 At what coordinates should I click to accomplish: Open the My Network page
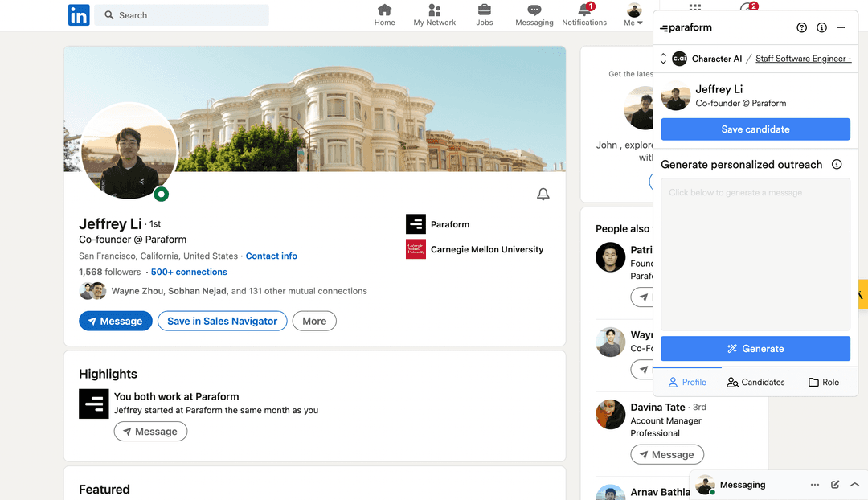click(434, 14)
